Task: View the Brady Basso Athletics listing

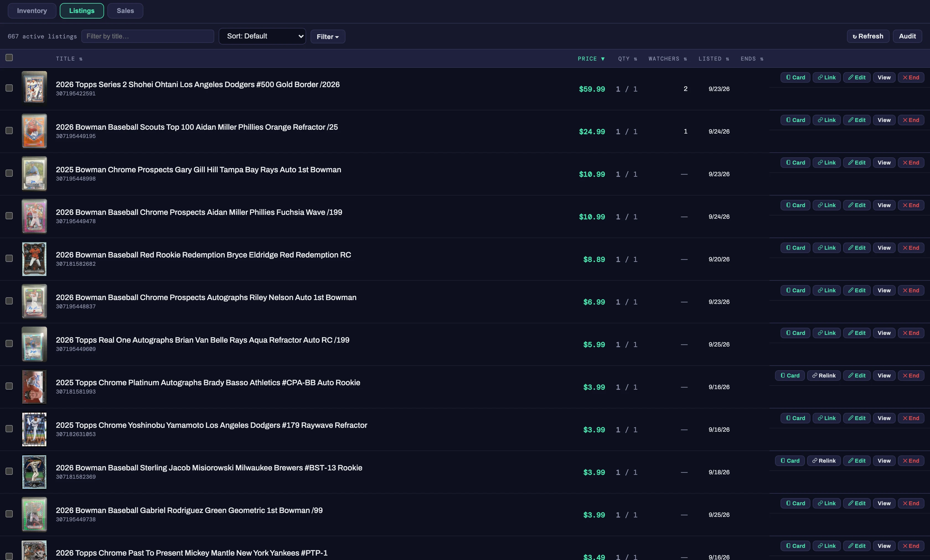Action: click(884, 376)
